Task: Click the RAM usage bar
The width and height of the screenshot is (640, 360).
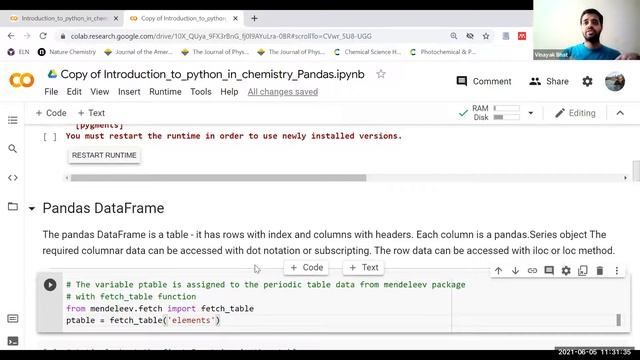Action: tap(507, 109)
